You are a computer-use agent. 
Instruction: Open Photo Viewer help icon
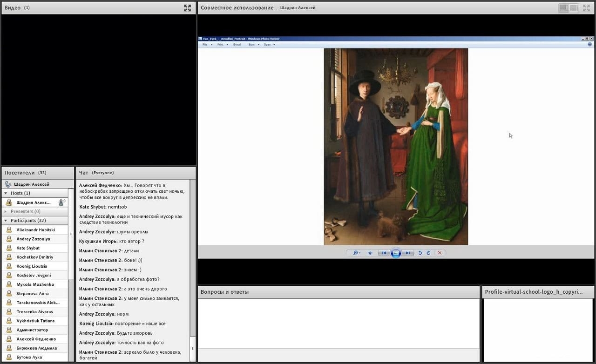point(589,44)
